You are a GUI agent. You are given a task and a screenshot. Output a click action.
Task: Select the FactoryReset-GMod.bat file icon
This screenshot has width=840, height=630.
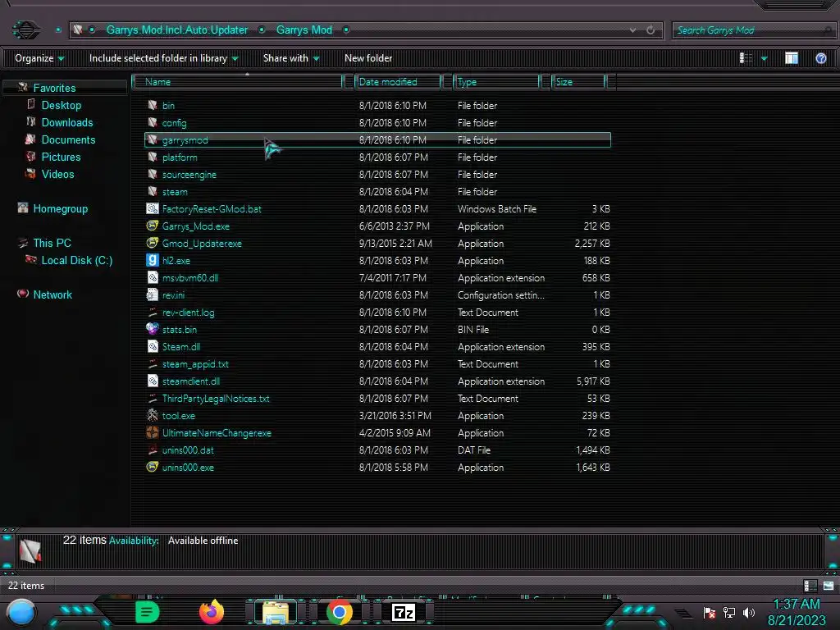[x=153, y=209]
